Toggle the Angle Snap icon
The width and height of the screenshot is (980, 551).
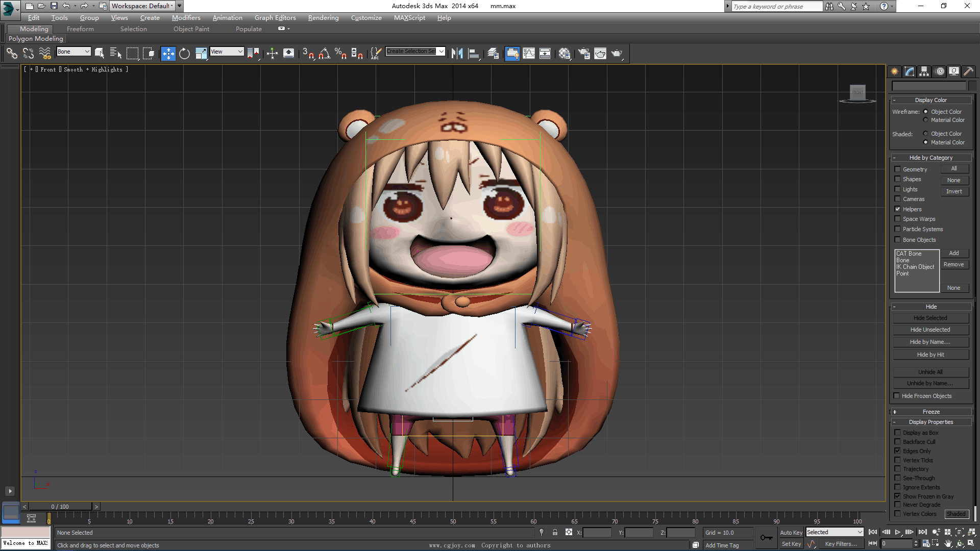[325, 53]
